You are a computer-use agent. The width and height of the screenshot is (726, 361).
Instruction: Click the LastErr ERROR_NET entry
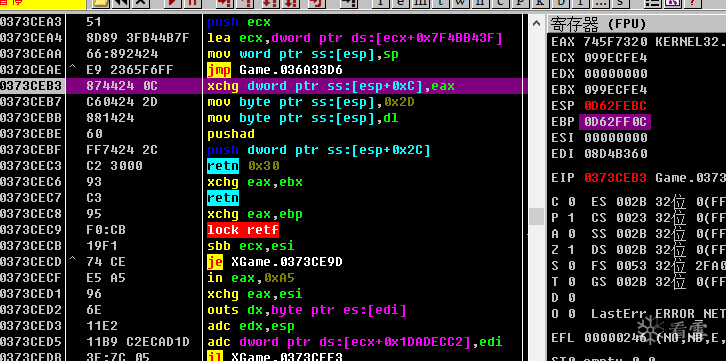coord(658,313)
